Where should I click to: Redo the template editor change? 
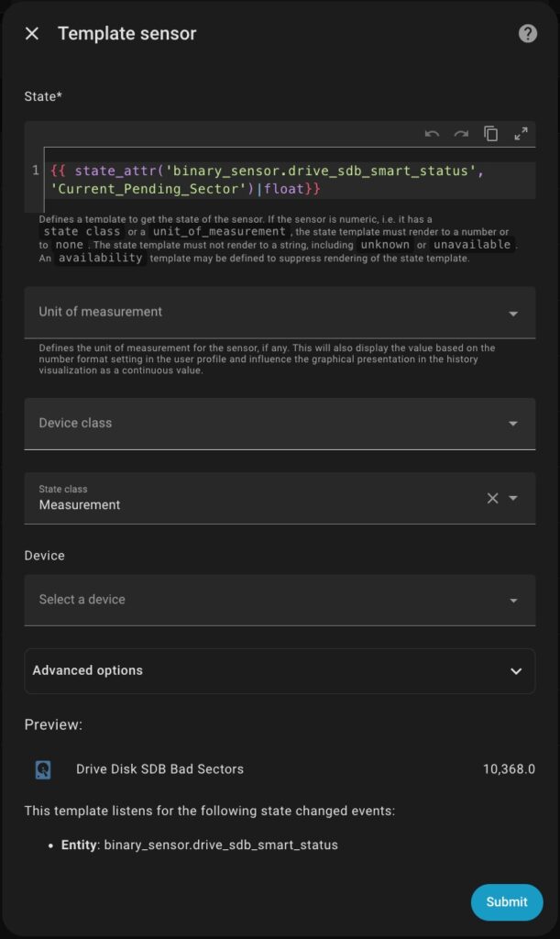pyautogui.click(x=461, y=134)
